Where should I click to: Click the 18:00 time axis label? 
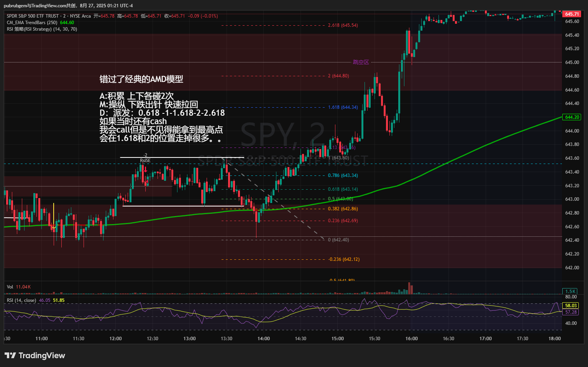[x=555, y=339]
